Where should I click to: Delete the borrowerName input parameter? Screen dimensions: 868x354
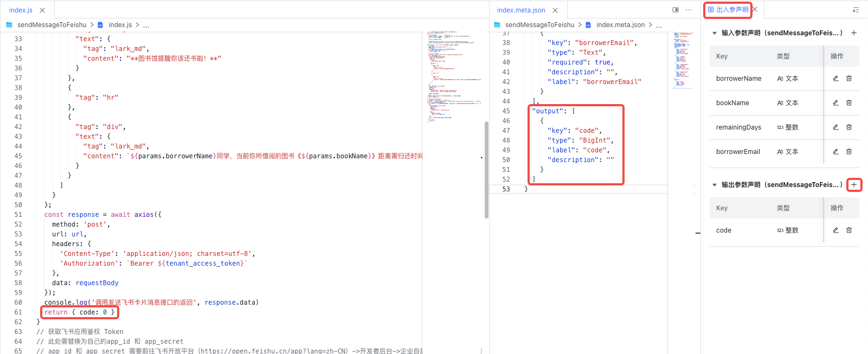click(849, 79)
